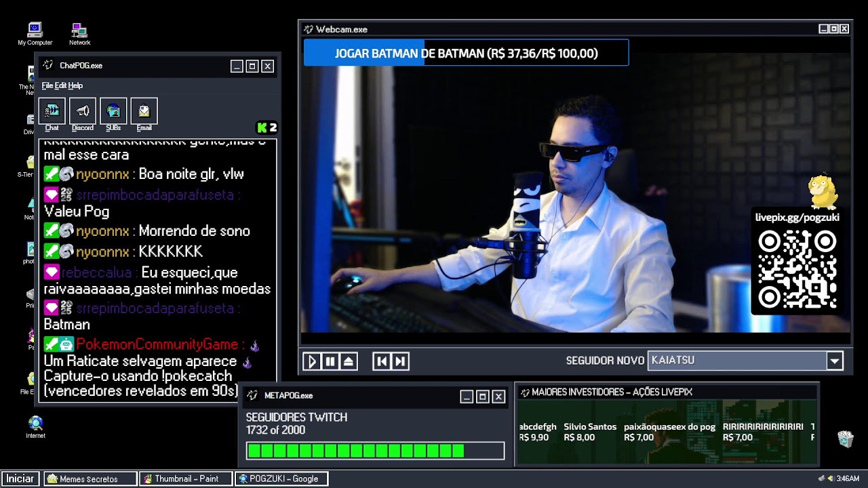Screen dimensions: 868x488
Task: Click the paixãoquaseex do pog investor entry
Action: (x=669, y=432)
